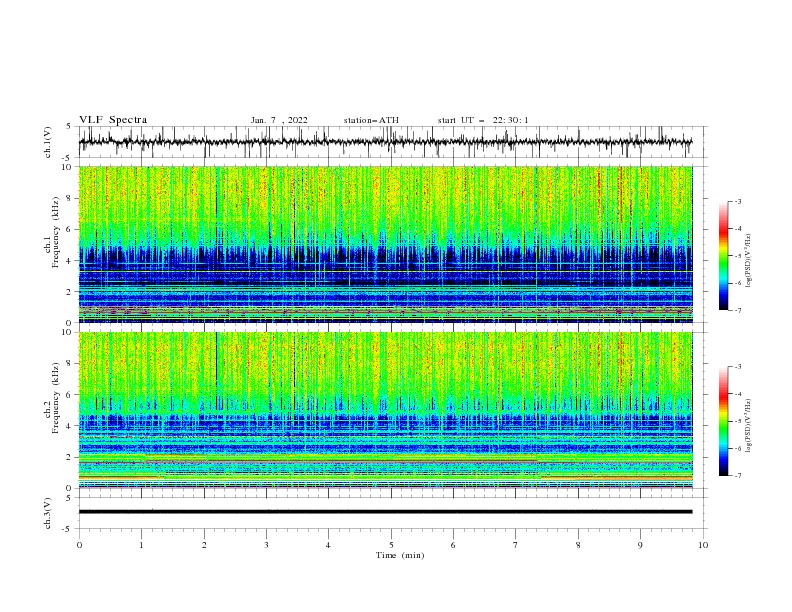Click the "8" kHz tick on ch.1 frequency axis
The width and height of the screenshot is (792, 612).
point(70,198)
